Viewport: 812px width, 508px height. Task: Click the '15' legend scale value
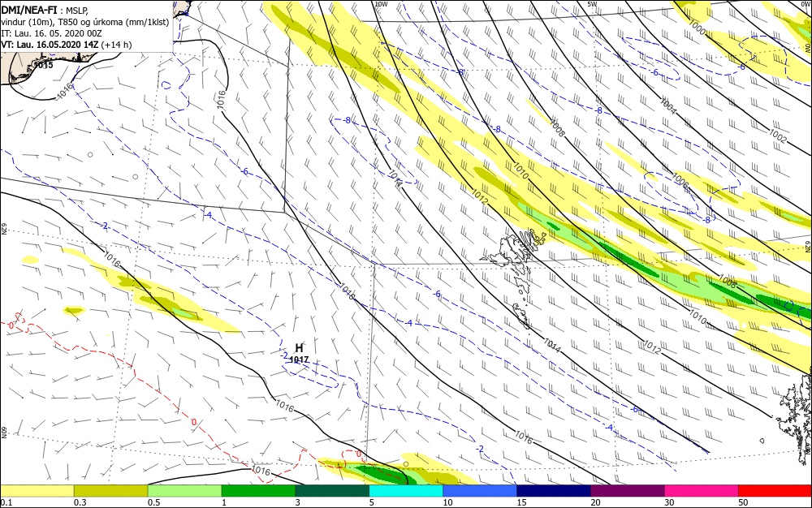(x=521, y=502)
